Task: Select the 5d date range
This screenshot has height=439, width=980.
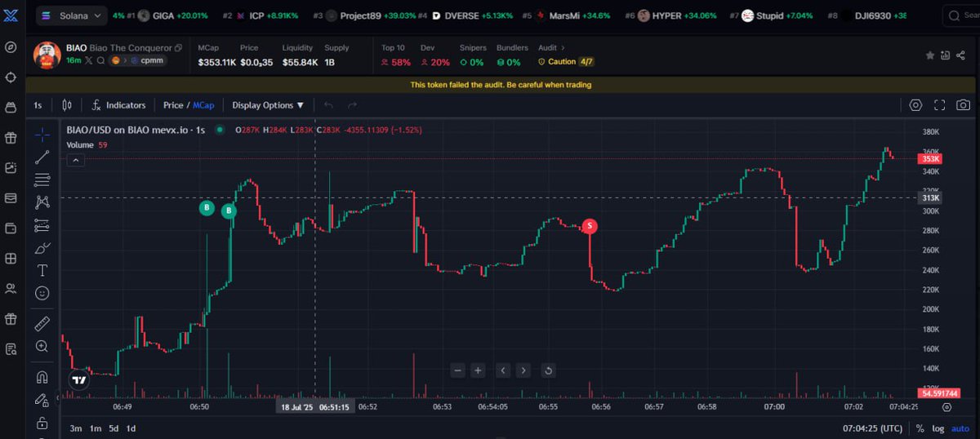Action: [114, 428]
